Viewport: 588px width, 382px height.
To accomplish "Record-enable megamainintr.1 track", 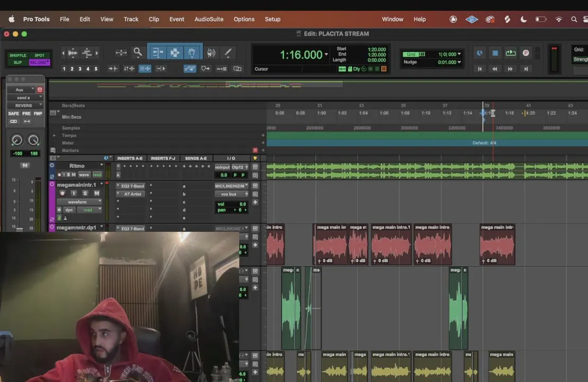I will tap(62, 193).
